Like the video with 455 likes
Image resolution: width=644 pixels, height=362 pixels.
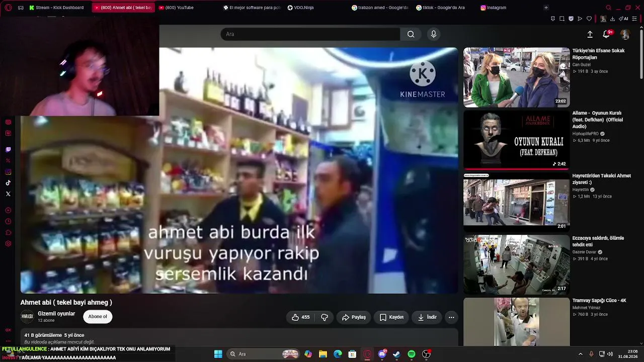[x=300, y=317]
